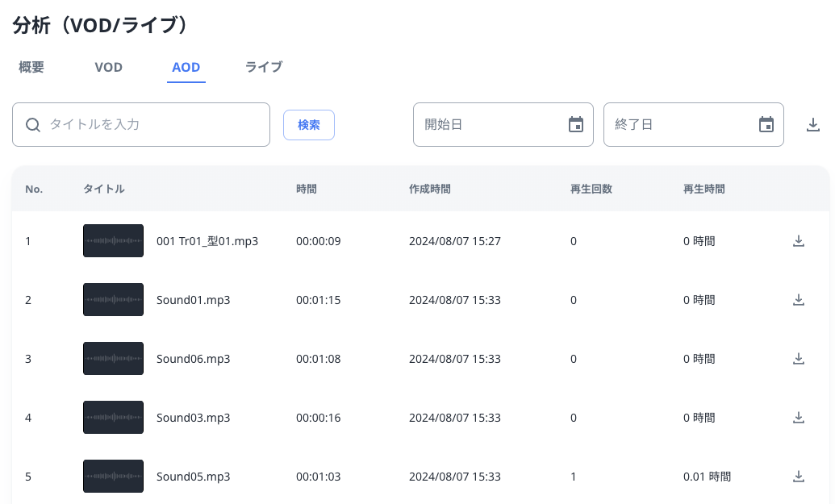This screenshot has width=835, height=504.
Task: Switch to the VOD tab
Action: pyautogui.click(x=108, y=67)
